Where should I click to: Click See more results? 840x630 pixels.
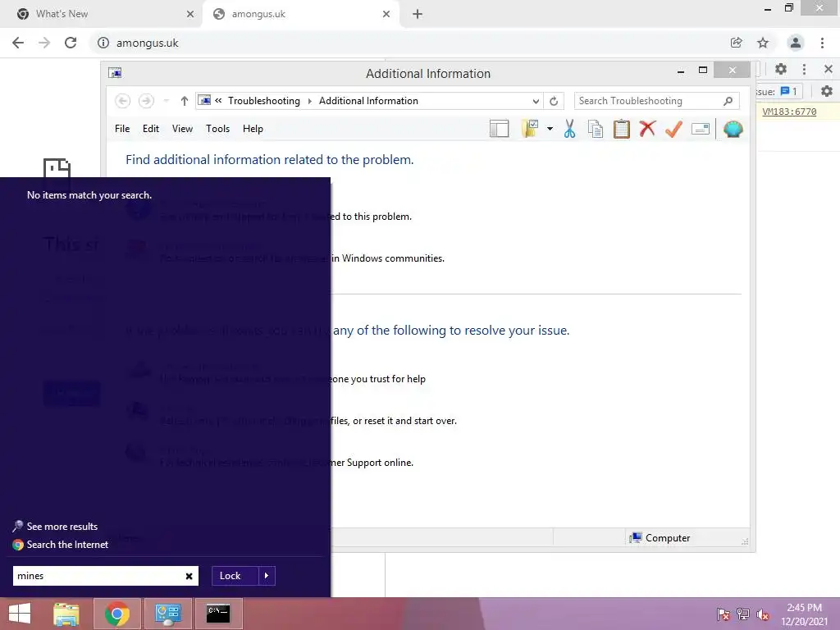click(x=56, y=526)
